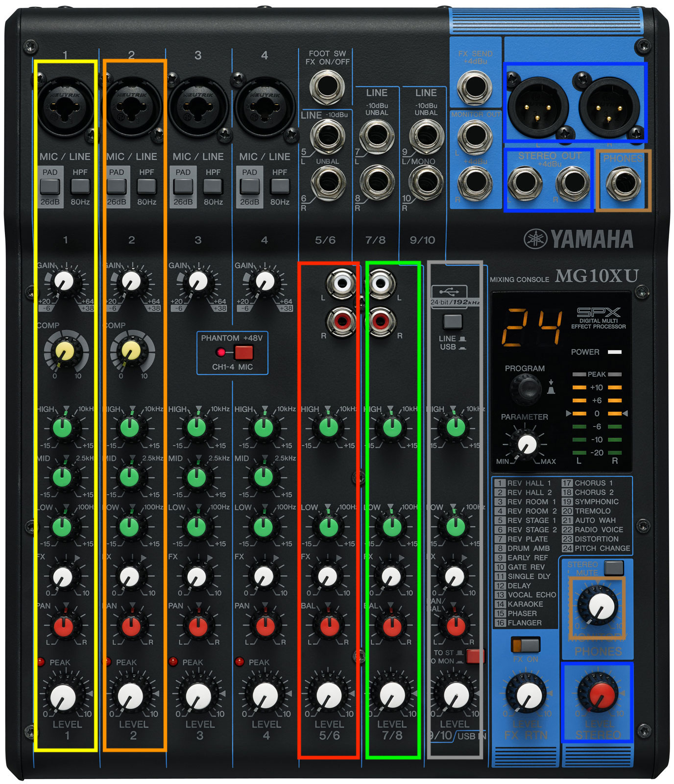Click the channel 3 GAIN knob

click(x=198, y=282)
